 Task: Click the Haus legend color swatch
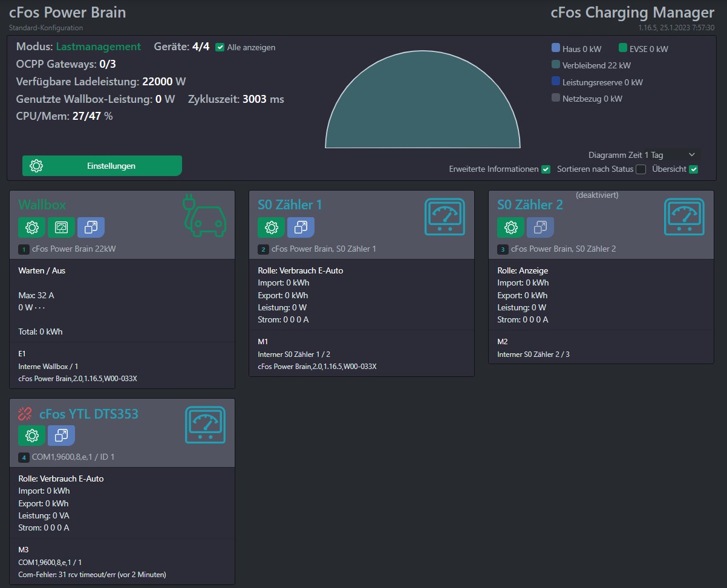coord(556,48)
